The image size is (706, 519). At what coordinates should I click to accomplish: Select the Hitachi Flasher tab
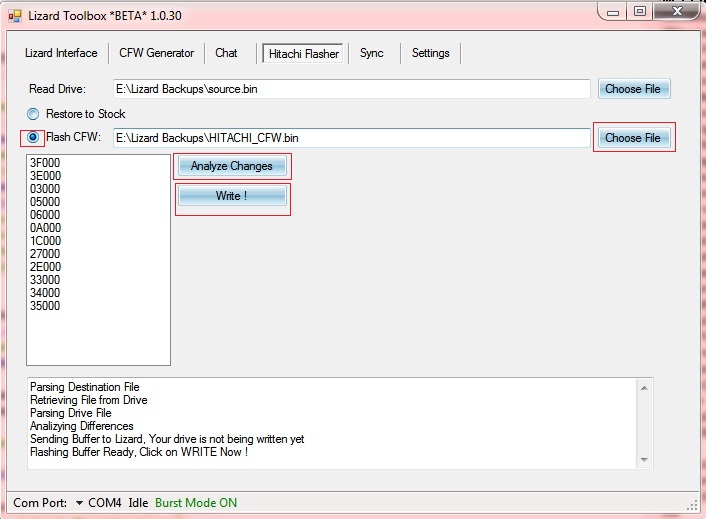click(303, 54)
